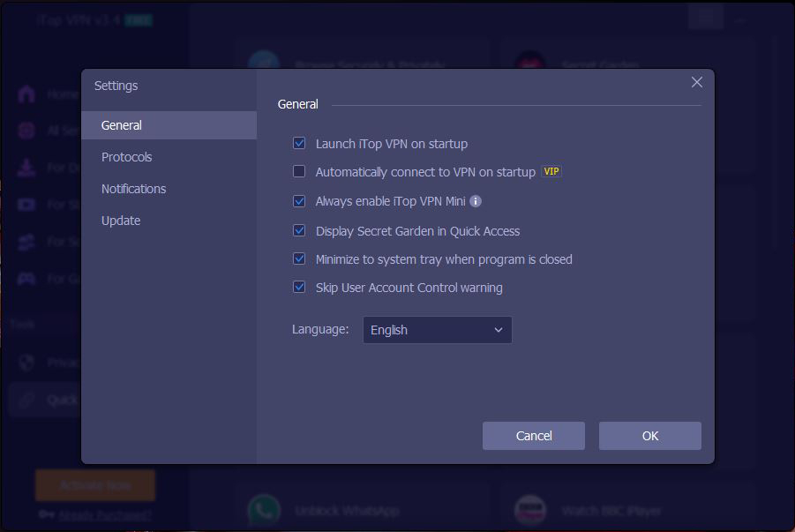Select the Home icon in the sidebar

tap(25, 94)
